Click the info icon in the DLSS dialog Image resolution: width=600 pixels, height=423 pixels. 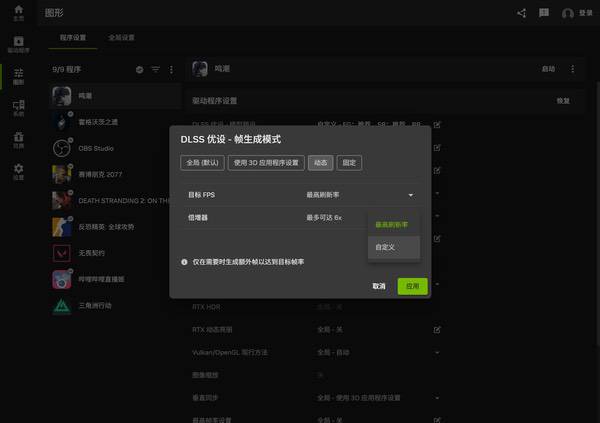pos(184,262)
